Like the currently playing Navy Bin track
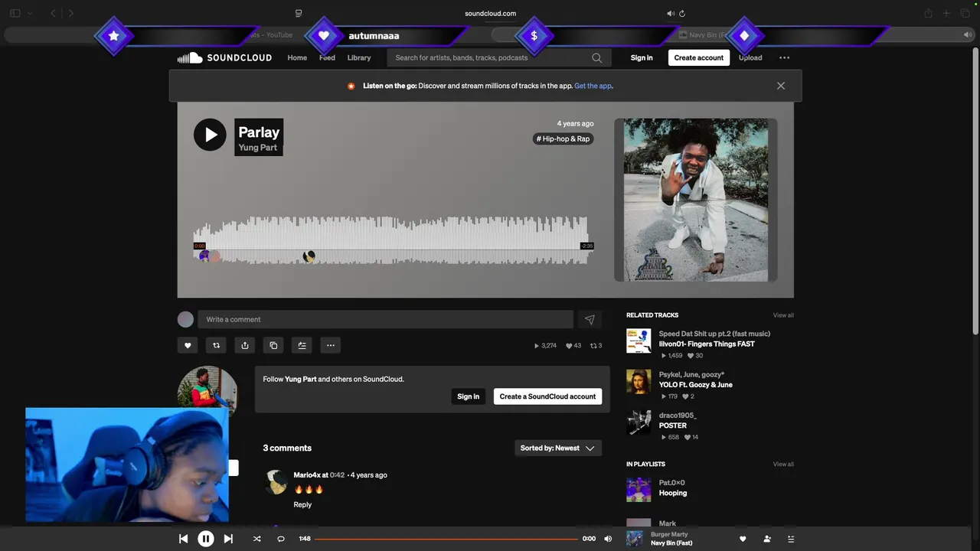 pos(742,539)
